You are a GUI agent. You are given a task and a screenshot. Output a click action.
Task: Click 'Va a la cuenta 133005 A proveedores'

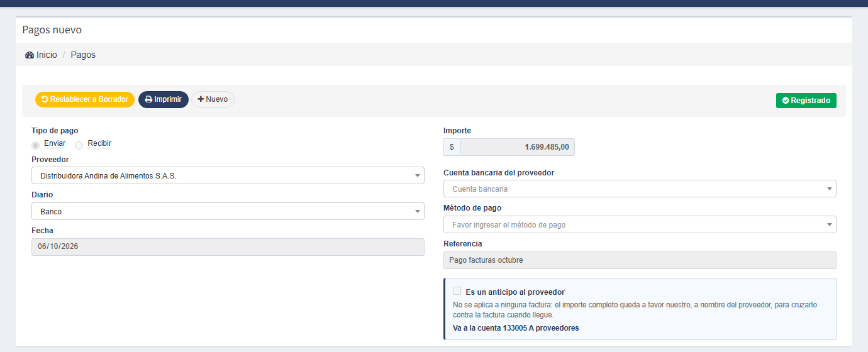pyautogui.click(x=516, y=328)
